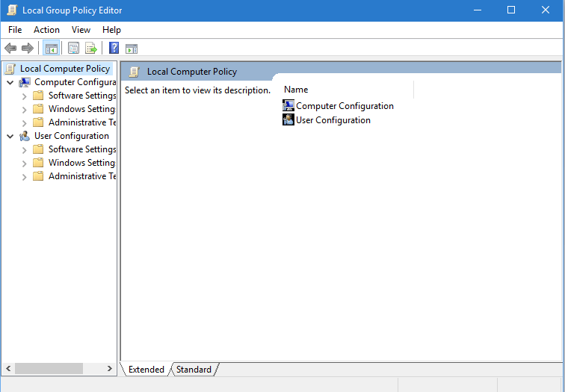This screenshot has height=392, width=565.
Task: Select User Configuration text in the Name list
Action: point(333,120)
